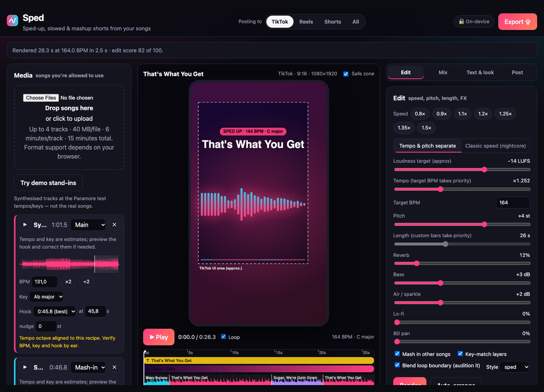Image resolution: width=544 pixels, height=392 pixels.
Task: Remove the track with the Mash-in role
Action: [x=114, y=367]
